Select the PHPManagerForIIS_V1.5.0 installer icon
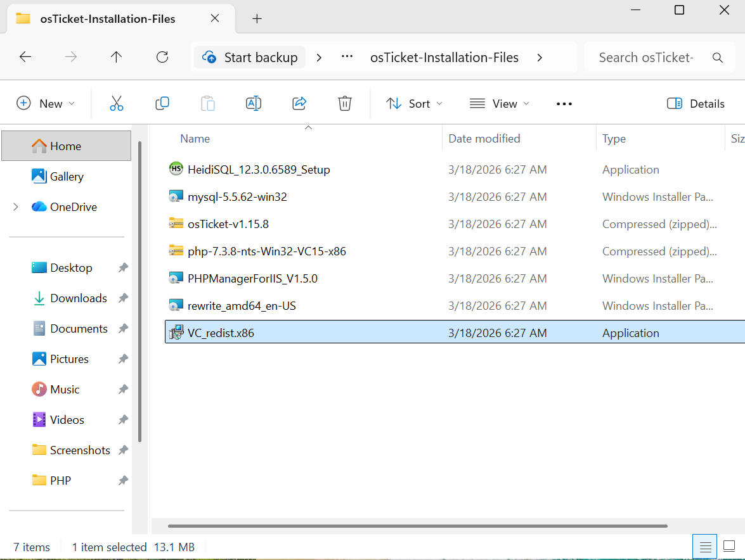This screenshot has height=560, width=745. click(x=176, y=278)
